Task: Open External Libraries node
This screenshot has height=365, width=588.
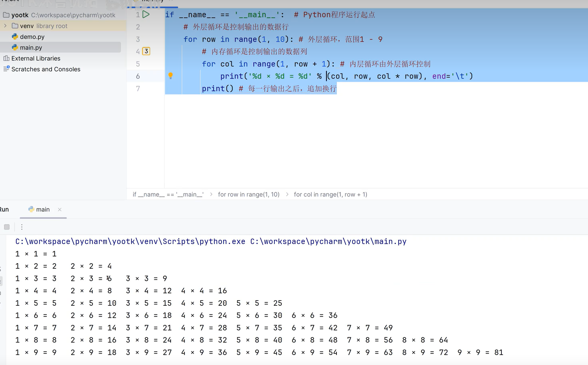Action: tap(36, 58)
